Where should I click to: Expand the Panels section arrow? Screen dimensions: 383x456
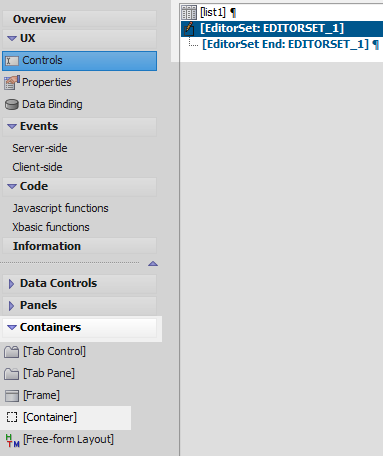click(11, 306)
